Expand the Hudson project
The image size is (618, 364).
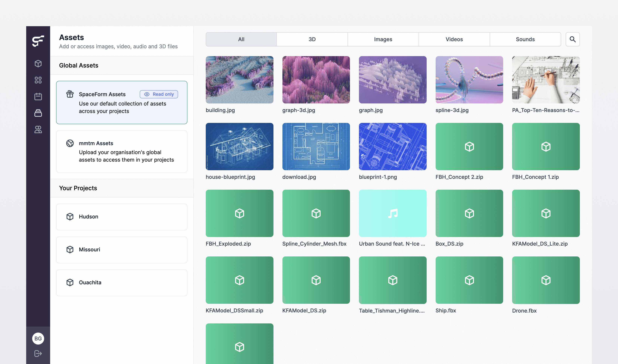[x=122, y=217]
